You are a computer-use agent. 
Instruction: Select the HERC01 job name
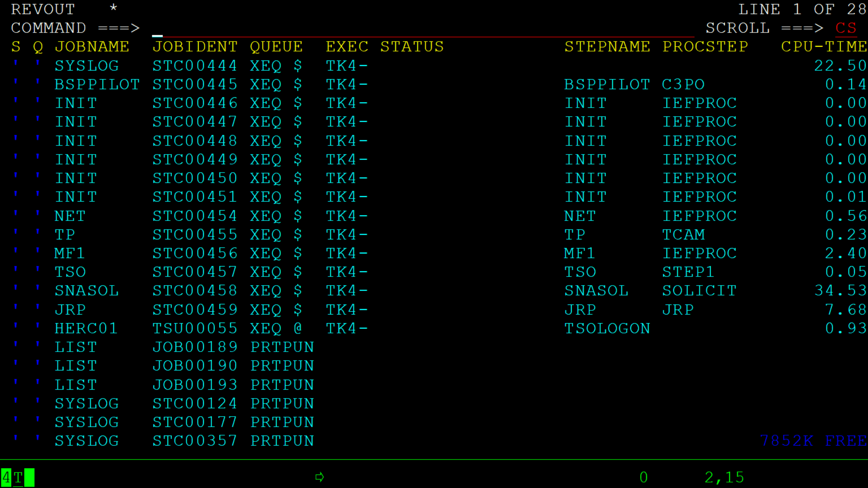tap(86, 328)
